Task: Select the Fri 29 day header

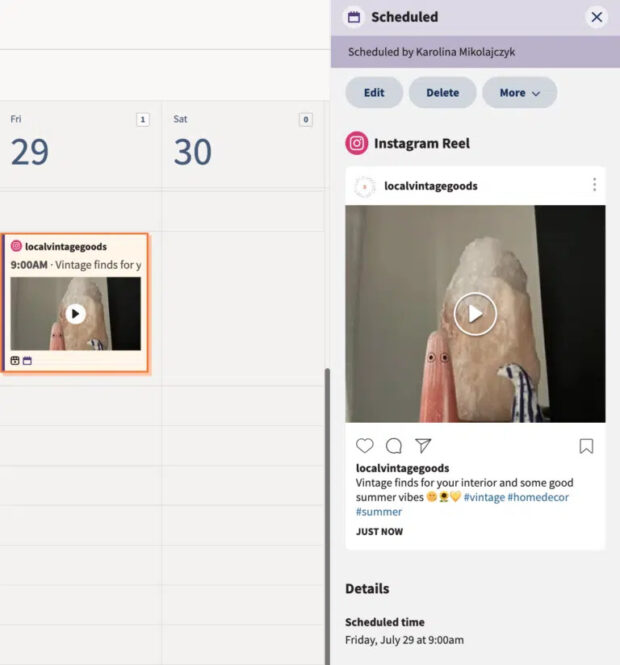Action: tap(81, 144)
